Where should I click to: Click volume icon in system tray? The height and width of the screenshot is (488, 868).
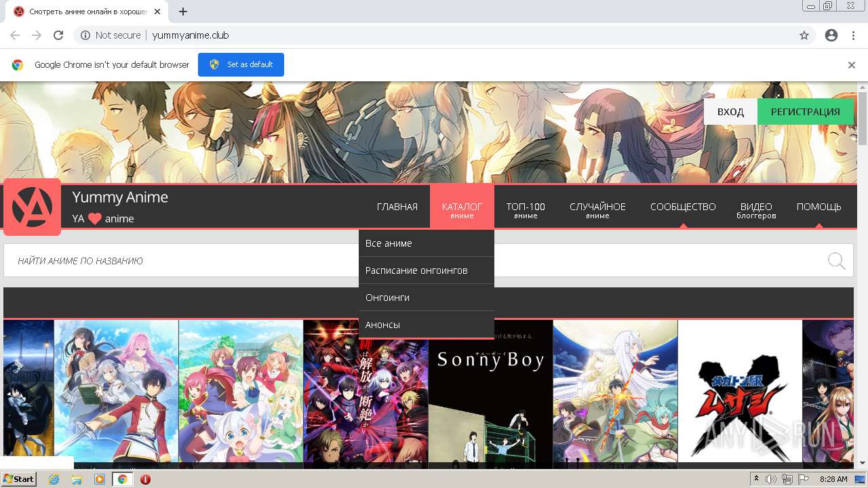[772, 479]
